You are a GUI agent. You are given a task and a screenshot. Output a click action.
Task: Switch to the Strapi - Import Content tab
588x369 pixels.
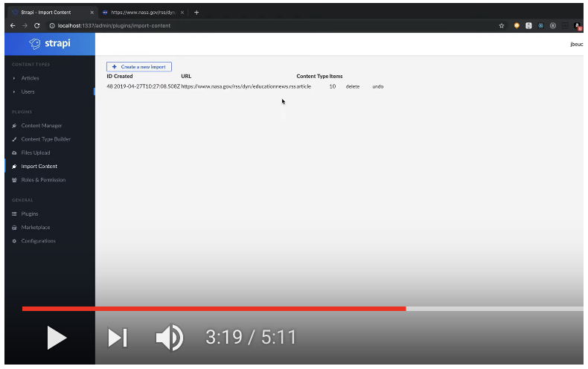pos(52,13)
